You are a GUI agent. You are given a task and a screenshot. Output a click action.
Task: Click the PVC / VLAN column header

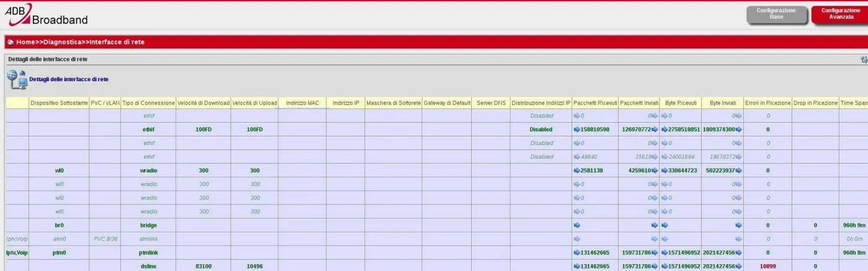pos(105,103)
